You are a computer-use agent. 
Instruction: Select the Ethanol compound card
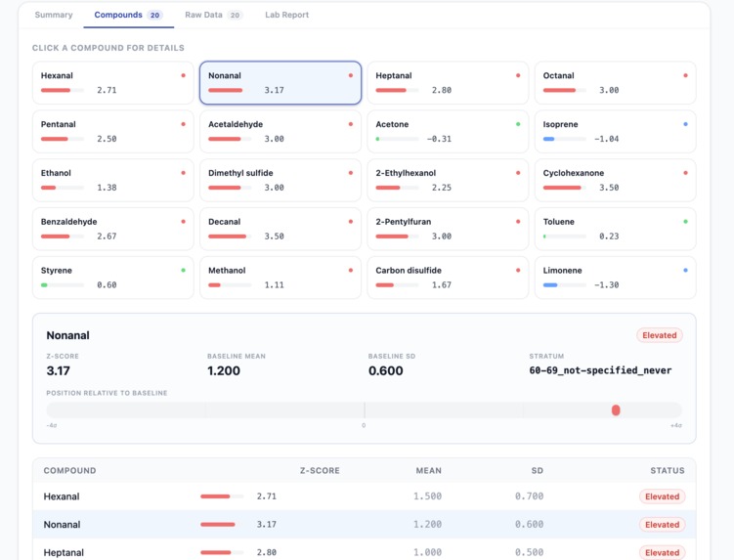tap(112, 180)
